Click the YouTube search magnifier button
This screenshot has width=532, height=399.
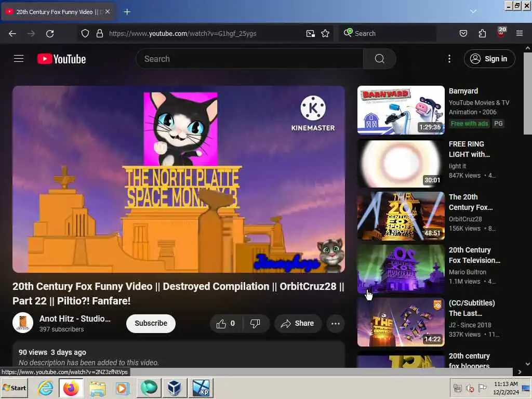[379, 59]
